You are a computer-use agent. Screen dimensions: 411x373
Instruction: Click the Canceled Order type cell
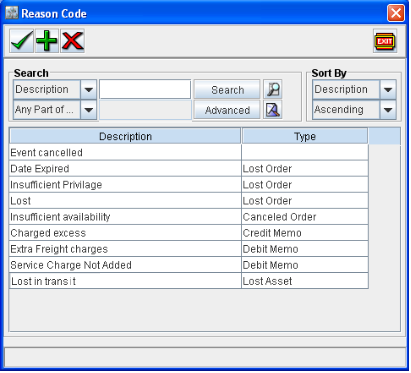click(x=305, y=217)
